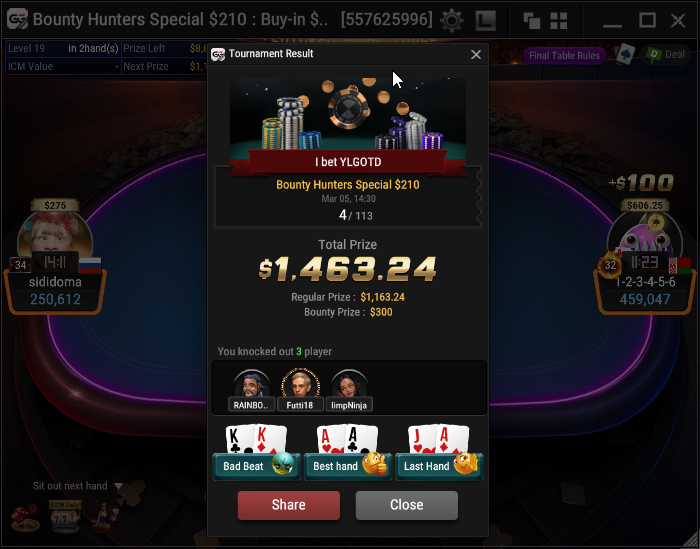Share the tournament result

pyautogui.click(x=289, y=505)
